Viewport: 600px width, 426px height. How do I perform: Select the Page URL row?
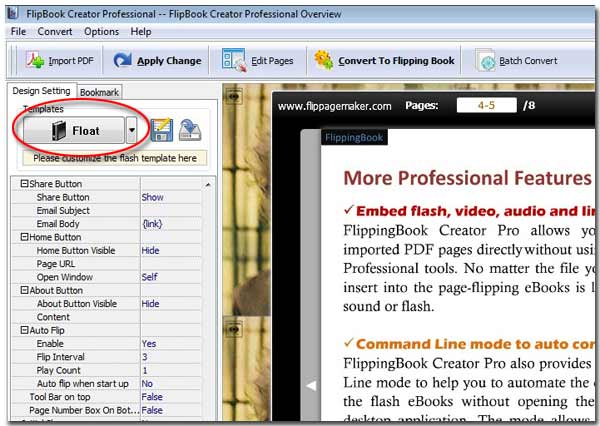tap(106, 264)
